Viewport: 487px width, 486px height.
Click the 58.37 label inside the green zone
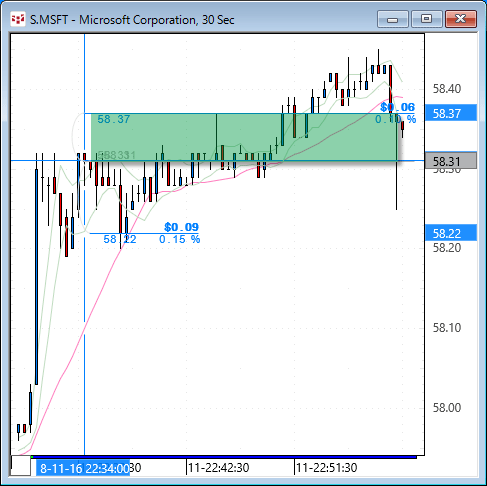pyautogui.click(x=114, y=119)
